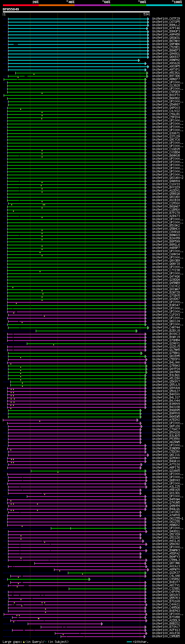The height and width of the screenshot is (644, 185).
Task: Click the green ~80% identity legend segment
Action: (x=128, y=5)
